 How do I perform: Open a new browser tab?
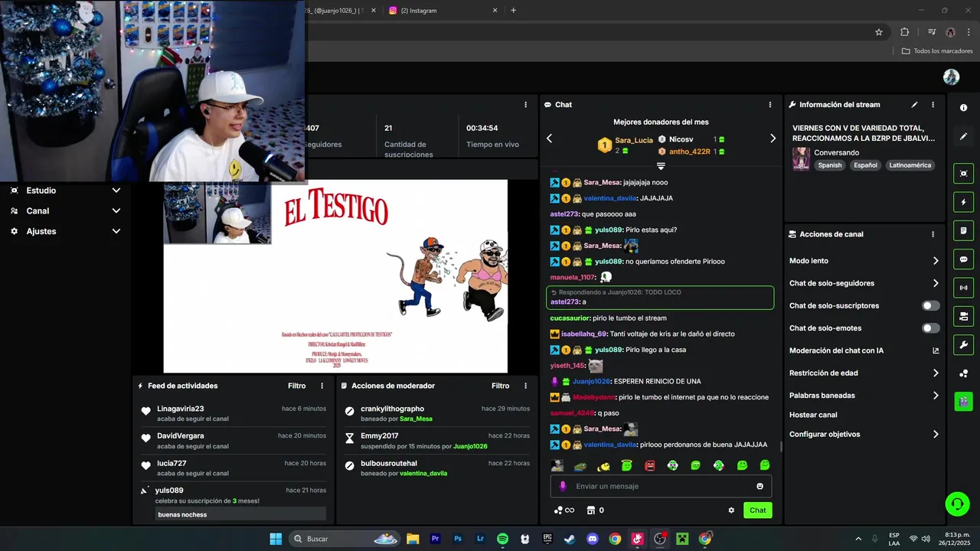tap(513, 11)
